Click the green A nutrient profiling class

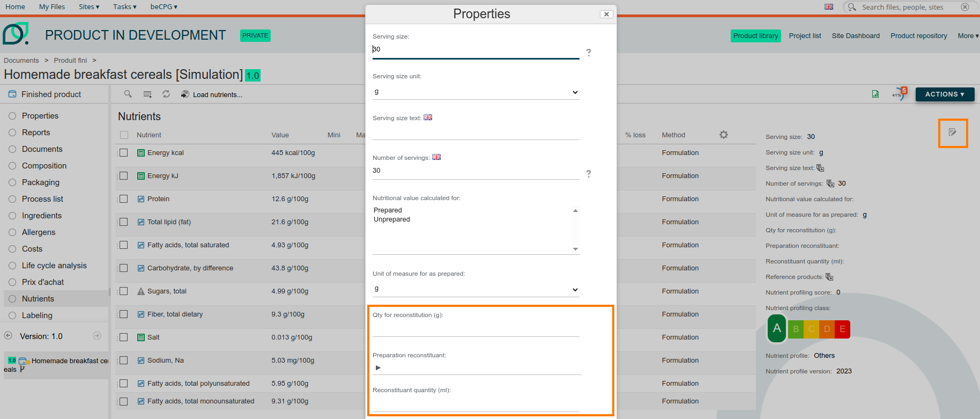click(x=777, y=328)
